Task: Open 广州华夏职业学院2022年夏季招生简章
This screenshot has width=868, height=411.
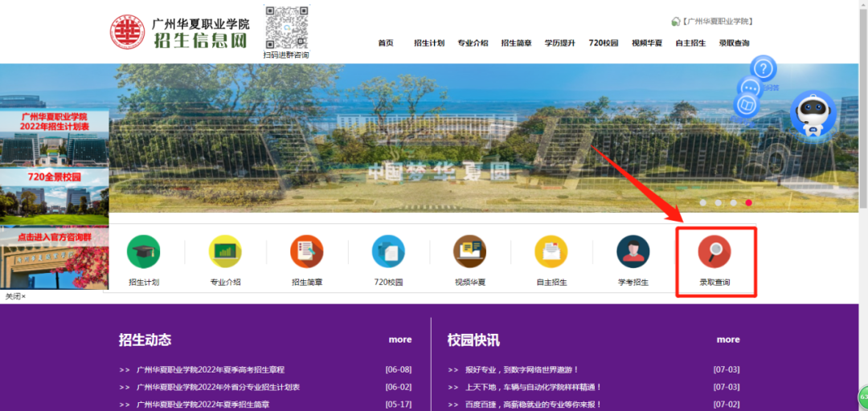Action: 203,405
